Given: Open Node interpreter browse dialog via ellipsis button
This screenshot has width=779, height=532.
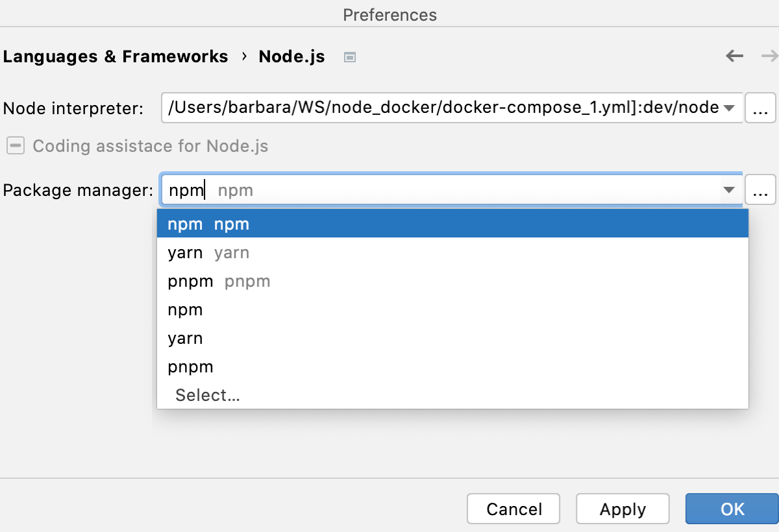Looking at the screenshot, I should [761, 108].
